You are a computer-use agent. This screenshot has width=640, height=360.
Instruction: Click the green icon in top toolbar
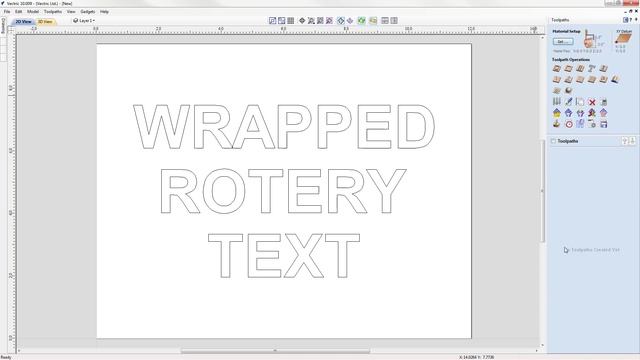(362, 20)
